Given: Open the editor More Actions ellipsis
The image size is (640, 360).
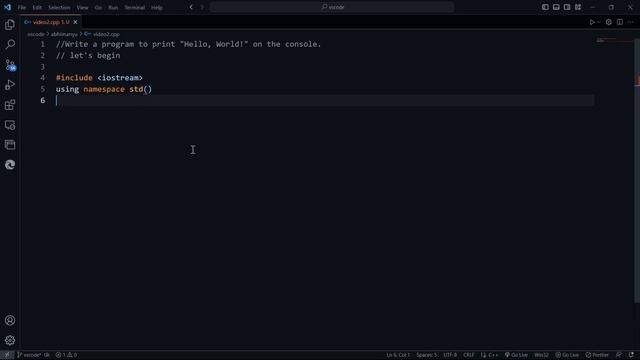Looking at the screenshot, I should click(631, 22).
